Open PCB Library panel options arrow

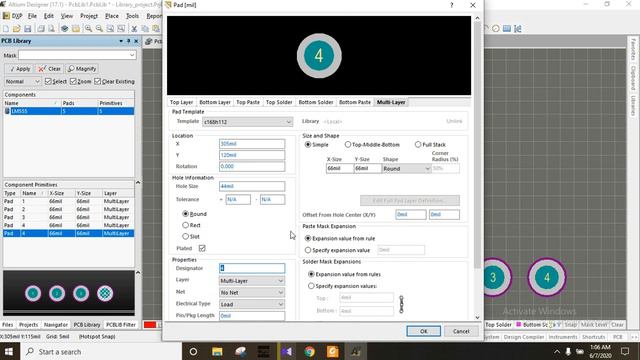(x=121, y=41)
